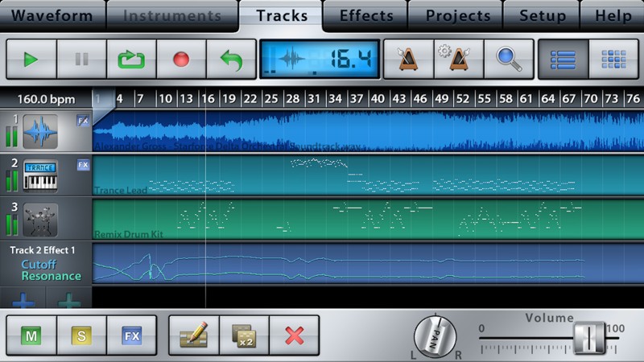
Task: Start playback with the green Play button
Action: point(31,59)
